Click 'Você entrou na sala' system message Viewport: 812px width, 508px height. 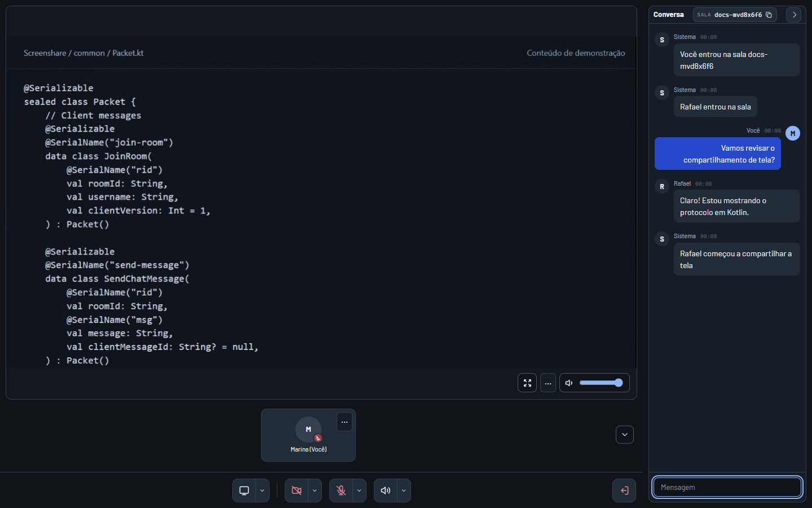(737, 60)
